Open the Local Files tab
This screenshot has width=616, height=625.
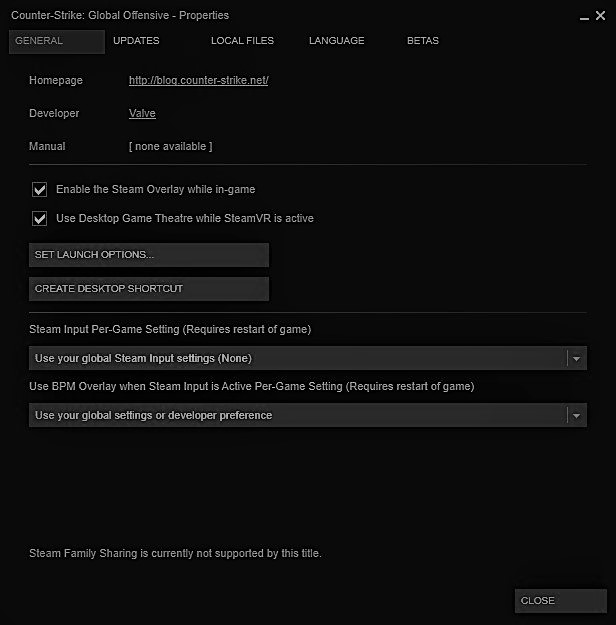(242, 41)
